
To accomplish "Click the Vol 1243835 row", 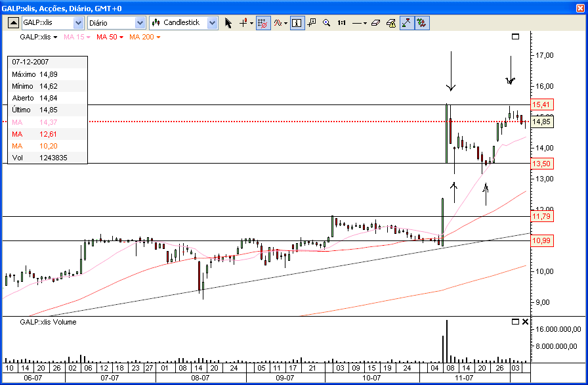I will 48,158.
